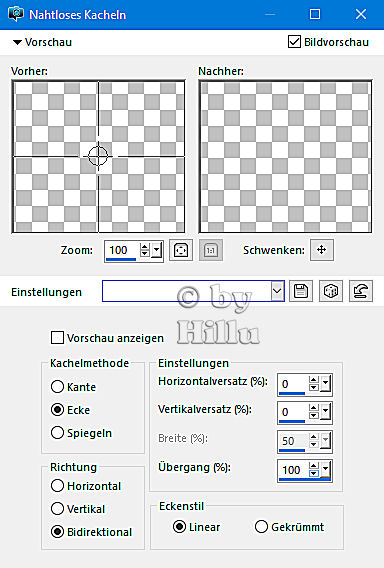The image size is (384, 568).
Task: Reset to defaults with the arrow icon
Action: coord(361,291)
